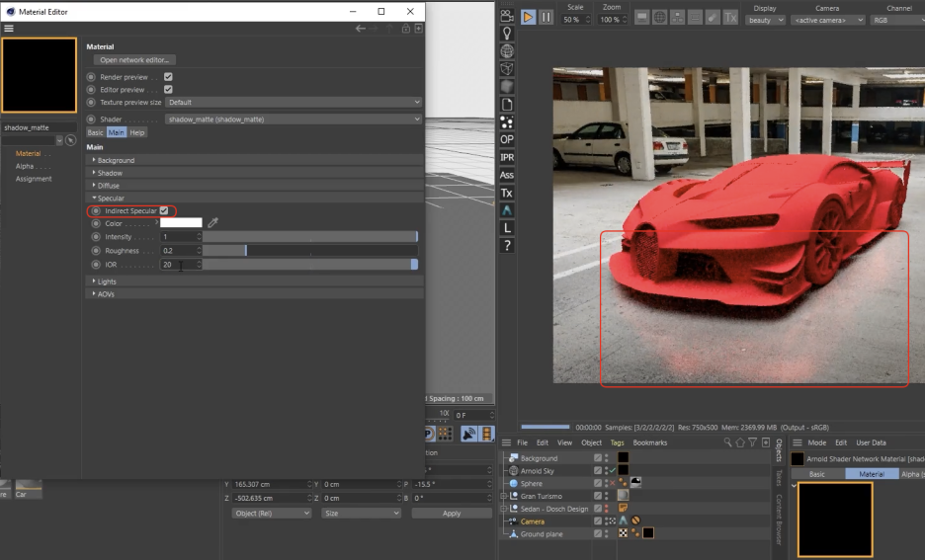Click the Tx icon in IPR sidebar
925x560 pixels.
coord(507,193)
